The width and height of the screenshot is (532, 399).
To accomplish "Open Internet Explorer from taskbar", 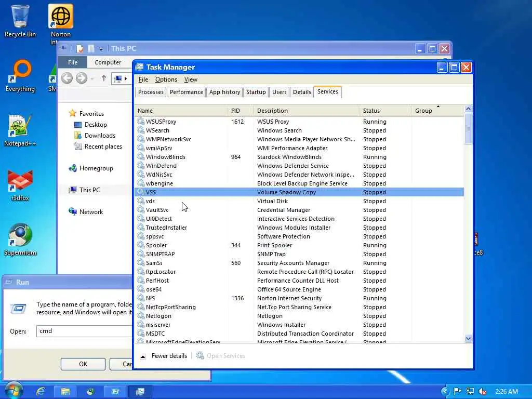I will click(x=41, y=392).
